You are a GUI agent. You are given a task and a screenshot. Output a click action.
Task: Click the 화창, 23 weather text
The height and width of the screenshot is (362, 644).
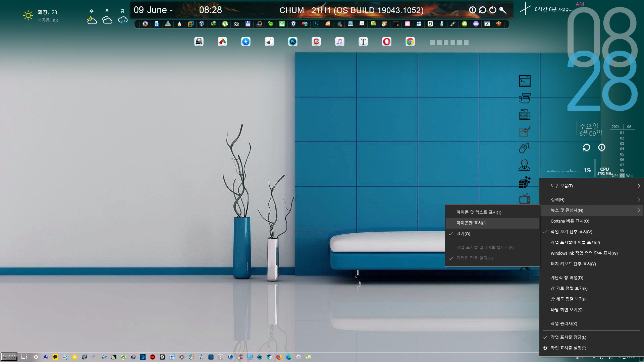click(x=47, y=12)
